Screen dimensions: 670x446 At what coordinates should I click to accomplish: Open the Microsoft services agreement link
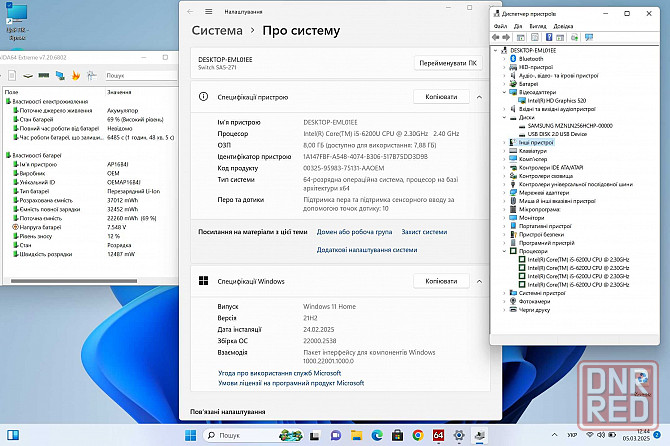(x=279, y=373)
